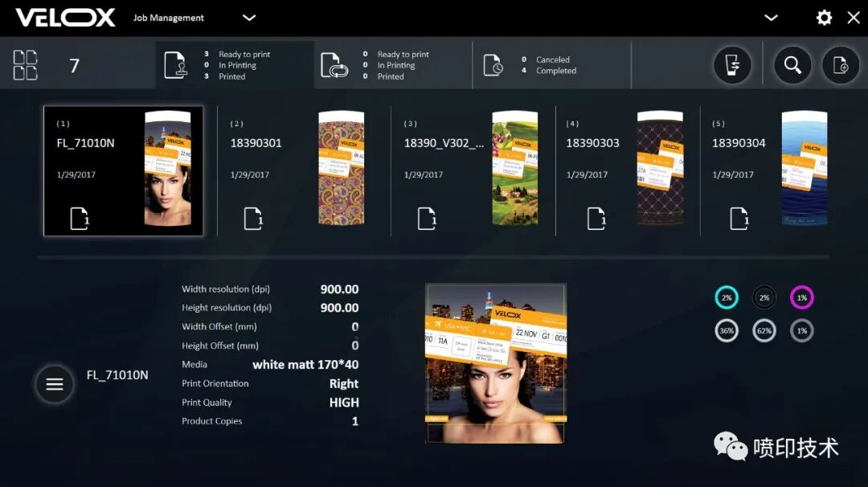
Task: Click Print Quality value HIGH
Action: coord(344,403)
